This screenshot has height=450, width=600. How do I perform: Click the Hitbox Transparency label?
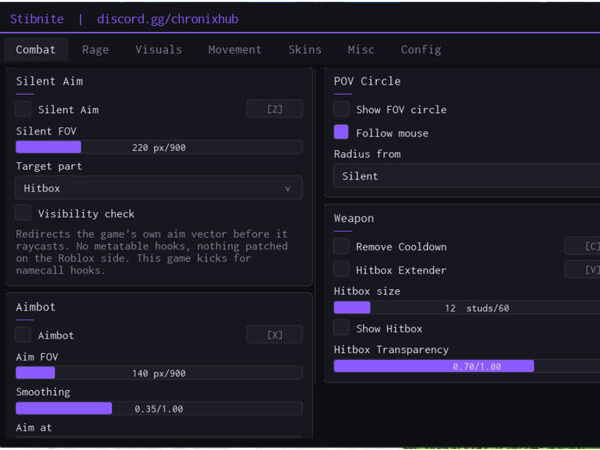pos(391,350)
